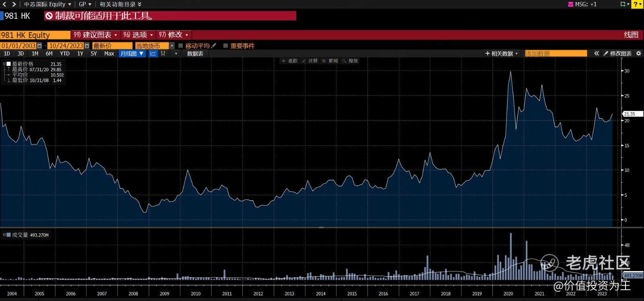Screen dimensions: 644x301
Task: Select the 1D range tab
Action: click(7, 54)
